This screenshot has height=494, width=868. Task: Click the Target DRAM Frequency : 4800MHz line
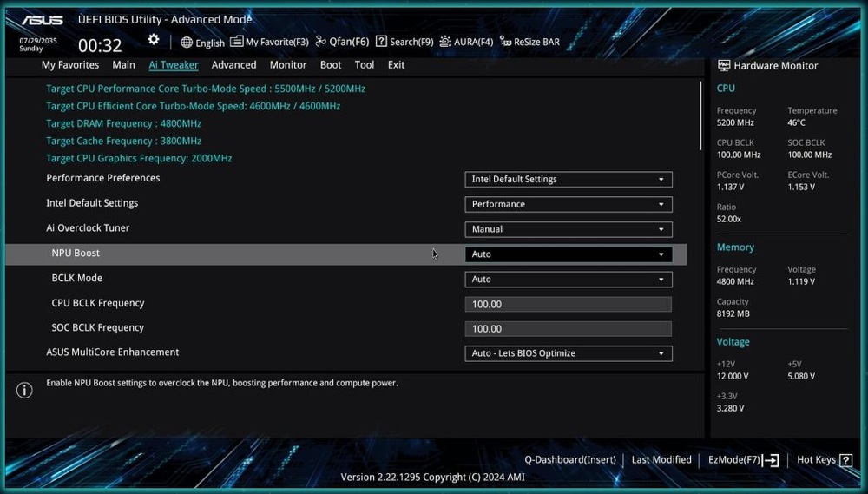(123, 123)
